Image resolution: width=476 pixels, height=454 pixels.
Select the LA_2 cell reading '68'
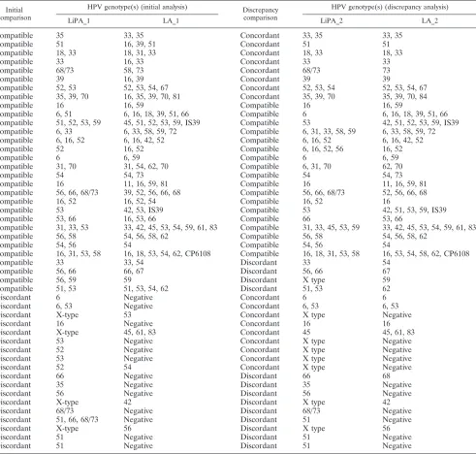[x=386, y=376]
